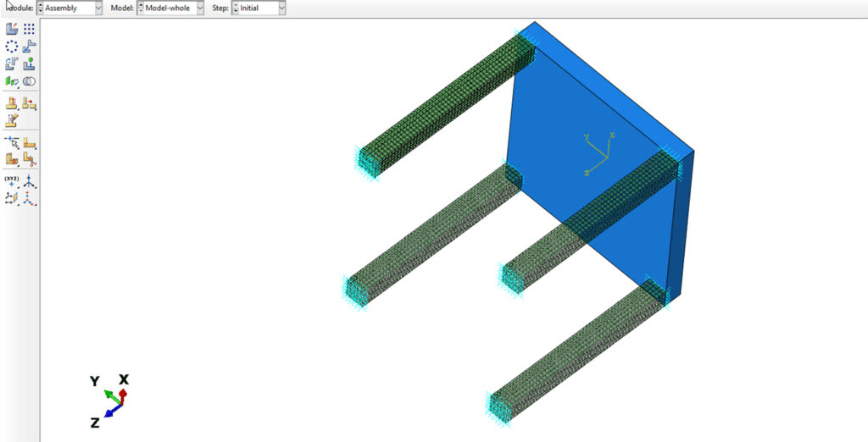Click the XYZ view orientation triad
The width and height of the screenshot is (868, 442).
pos(110,400)
